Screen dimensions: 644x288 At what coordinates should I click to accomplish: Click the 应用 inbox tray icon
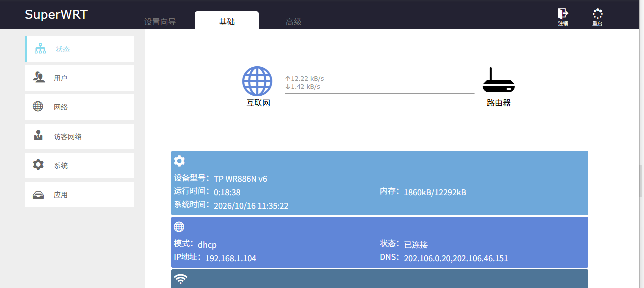38,195
